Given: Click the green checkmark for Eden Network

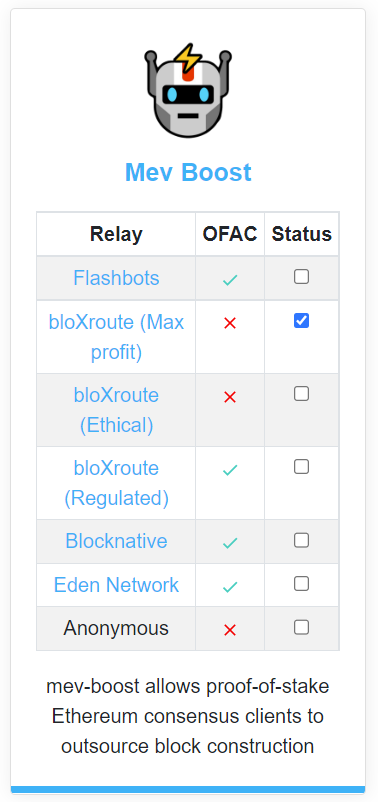Looking at the screenshot, I should click(230, 587).
